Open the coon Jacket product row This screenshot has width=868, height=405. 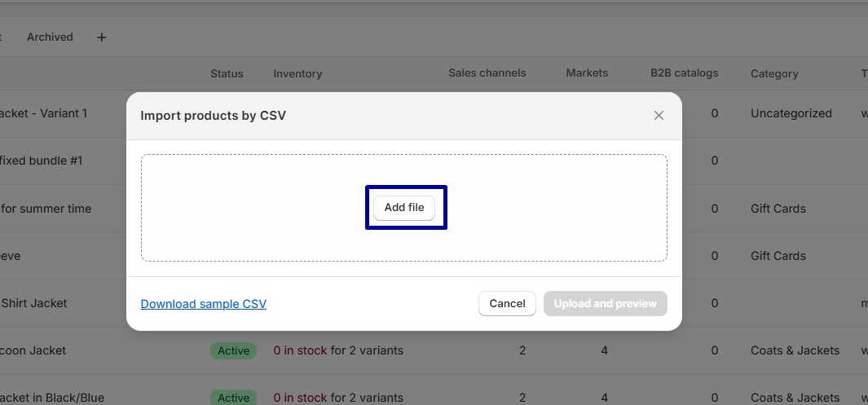[x=33, y=350]
